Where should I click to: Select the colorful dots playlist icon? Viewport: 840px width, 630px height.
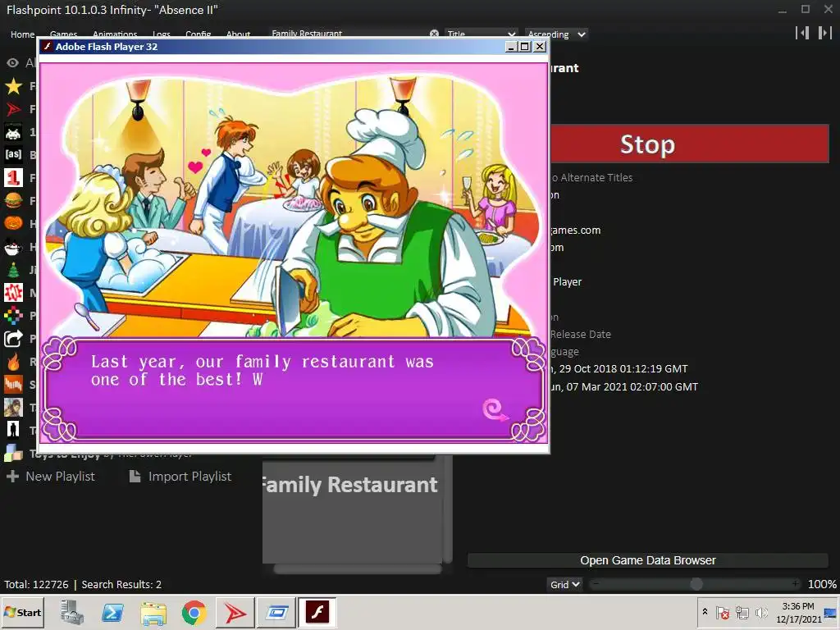(x=13, y=316)
